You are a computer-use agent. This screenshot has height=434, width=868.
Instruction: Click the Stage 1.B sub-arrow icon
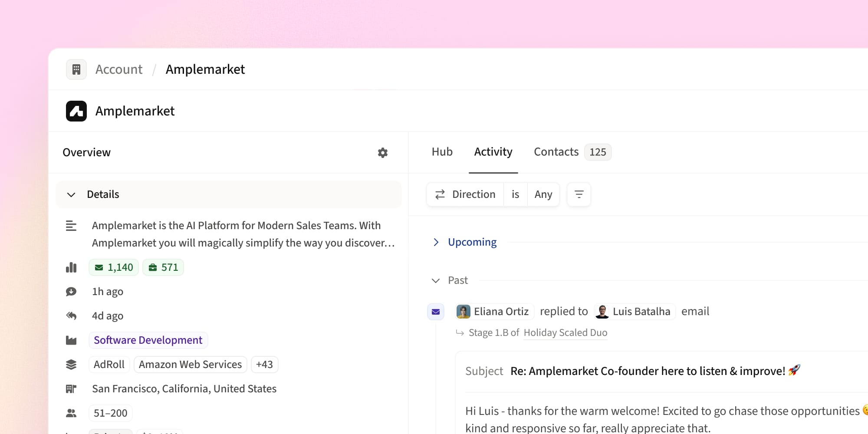coord(460,333)
